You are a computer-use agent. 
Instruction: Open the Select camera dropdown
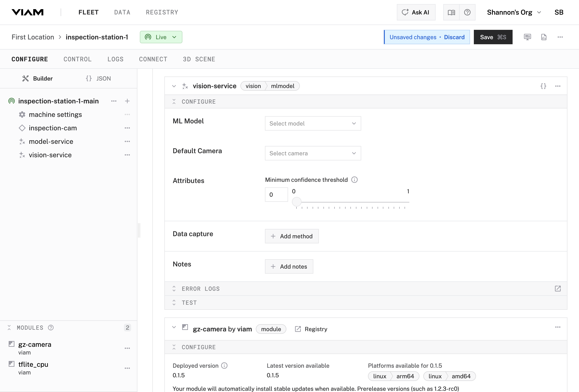point(313,153)
